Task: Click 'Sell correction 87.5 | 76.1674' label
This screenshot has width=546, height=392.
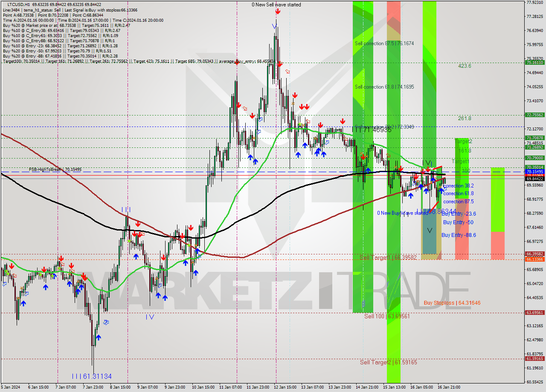Action: coord(384,43)
